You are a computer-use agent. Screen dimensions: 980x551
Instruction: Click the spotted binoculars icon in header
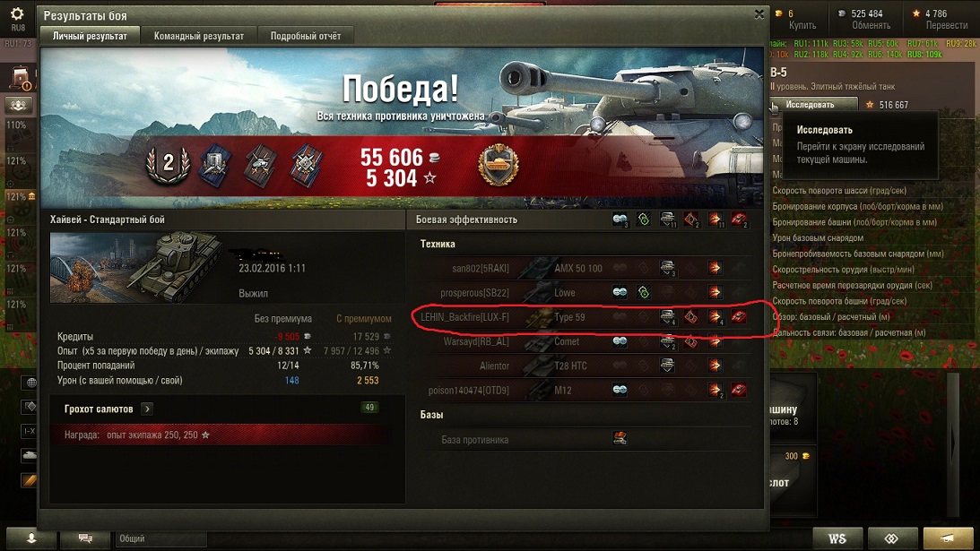[x=620, y=220]
